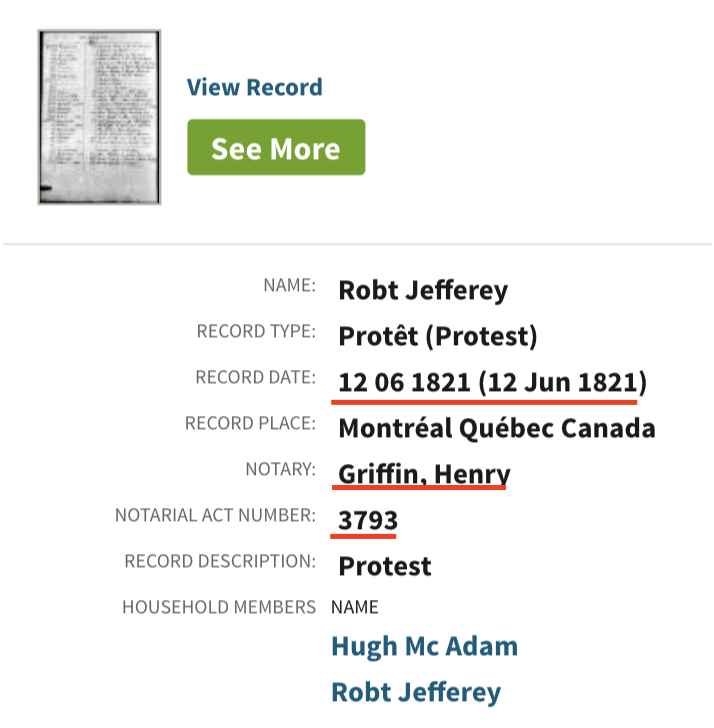Click the View Record link
Screen dimensions: 714x728
(254, 87)
